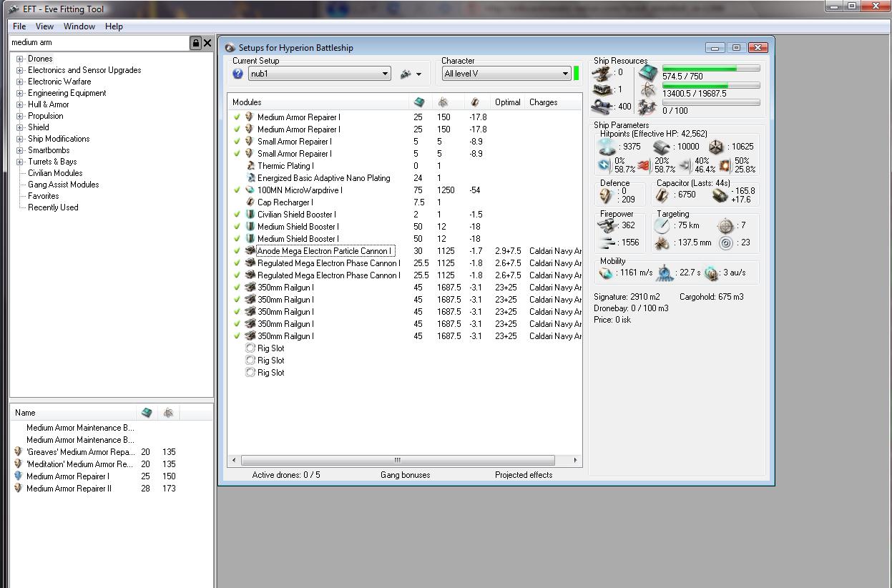Expand the Electronic Warfare tree node
The image size is (892, 588).
click(20, 82)
